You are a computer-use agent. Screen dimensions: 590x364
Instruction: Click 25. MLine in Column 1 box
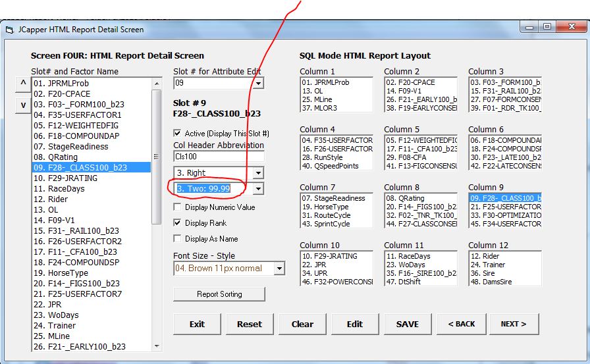click(x=336, y=99)
